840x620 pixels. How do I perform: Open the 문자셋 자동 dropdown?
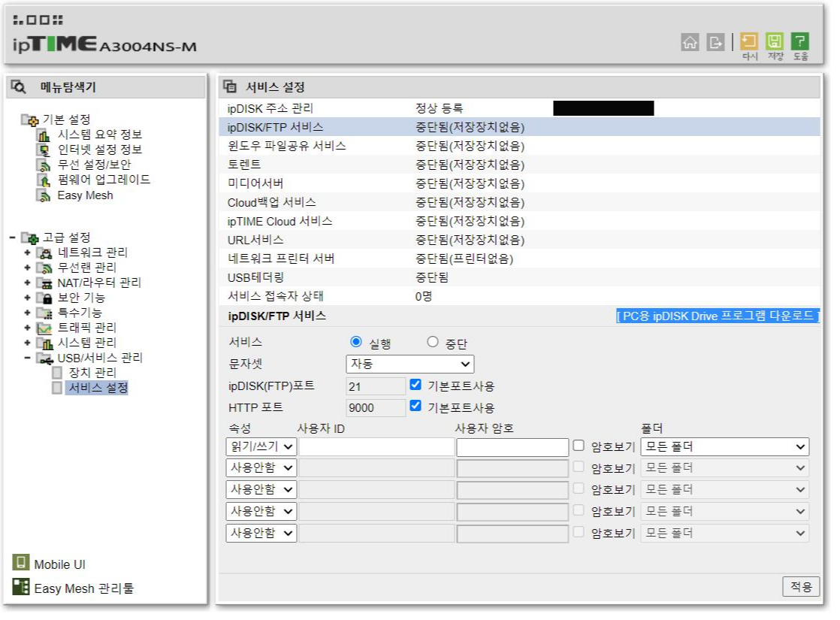coord(409,364)
